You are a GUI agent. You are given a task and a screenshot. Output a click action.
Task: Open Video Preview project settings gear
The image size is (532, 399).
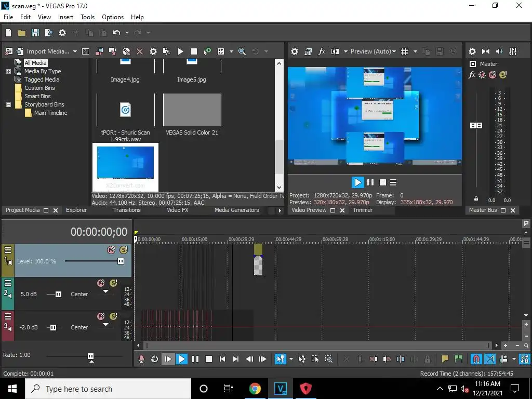click(x=295, y=51)
